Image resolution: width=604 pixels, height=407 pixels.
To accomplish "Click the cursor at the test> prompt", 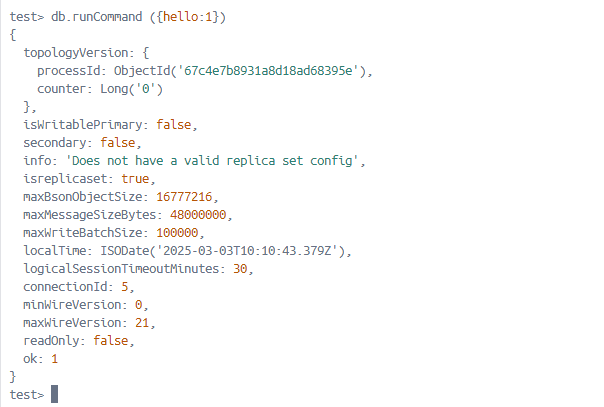I will 55,395.
